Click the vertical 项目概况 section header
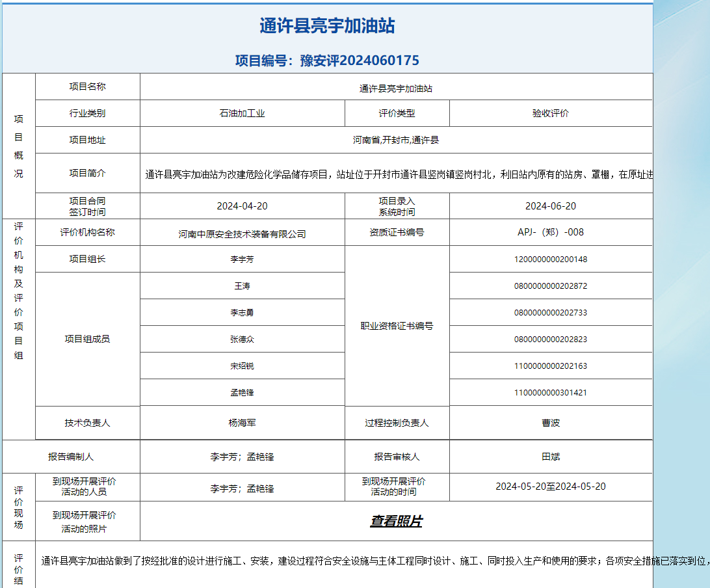Screen dimensions: 710x588 click(19, 146)
